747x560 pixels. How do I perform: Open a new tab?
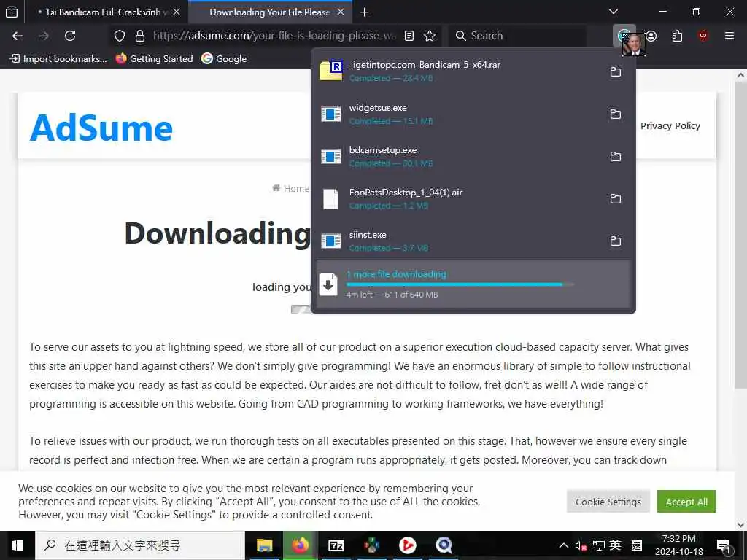tap(365, 12)
